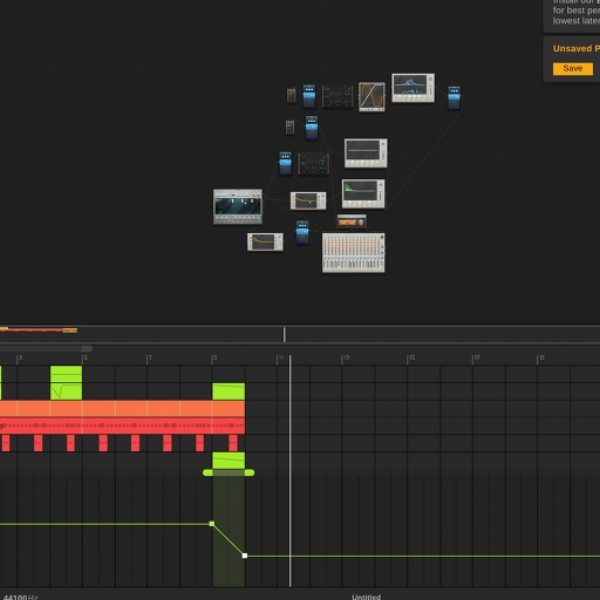This screenshot has width=600, height=600.
Task: Select the device showing a green decay graph
Action: point(363,194)
